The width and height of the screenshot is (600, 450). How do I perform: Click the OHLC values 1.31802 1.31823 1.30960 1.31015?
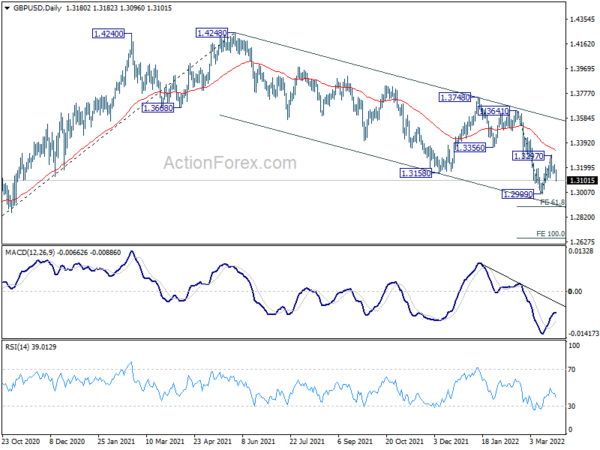119,8
